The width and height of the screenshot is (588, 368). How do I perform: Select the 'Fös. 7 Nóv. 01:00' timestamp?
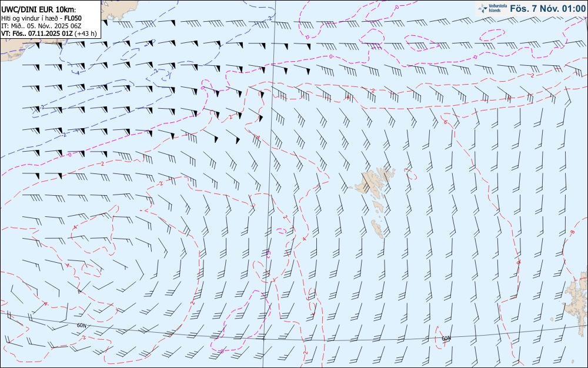pos(548,8)
